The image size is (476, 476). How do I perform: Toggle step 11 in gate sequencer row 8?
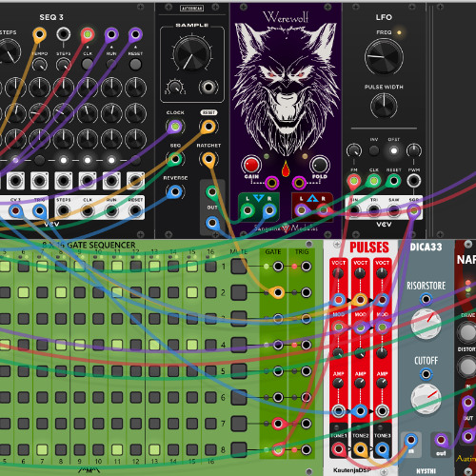tap(117, 449)
